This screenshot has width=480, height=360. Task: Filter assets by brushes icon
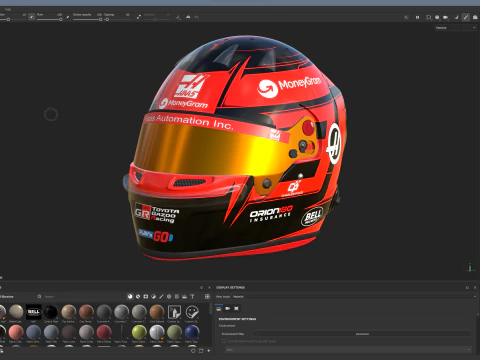tap(161, 296)
